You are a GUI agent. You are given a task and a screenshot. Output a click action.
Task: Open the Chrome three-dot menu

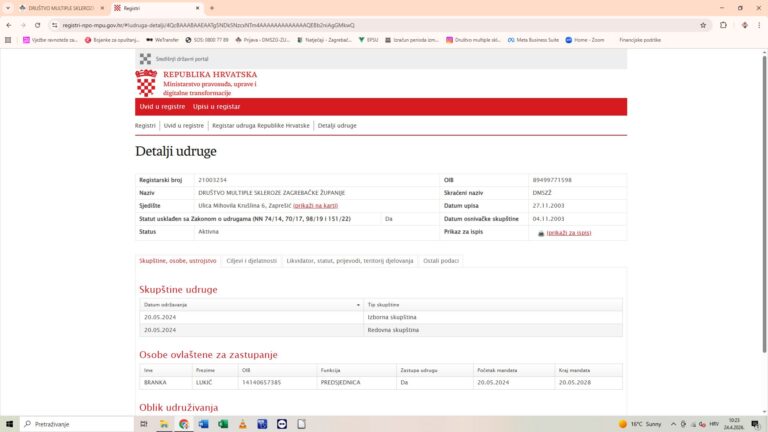(x=757, y=24)
